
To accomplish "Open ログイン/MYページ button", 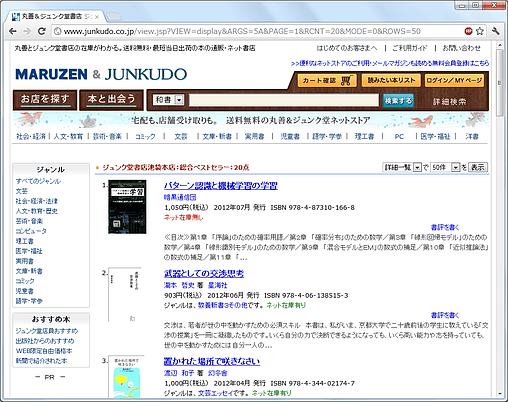I will [454, 80].
